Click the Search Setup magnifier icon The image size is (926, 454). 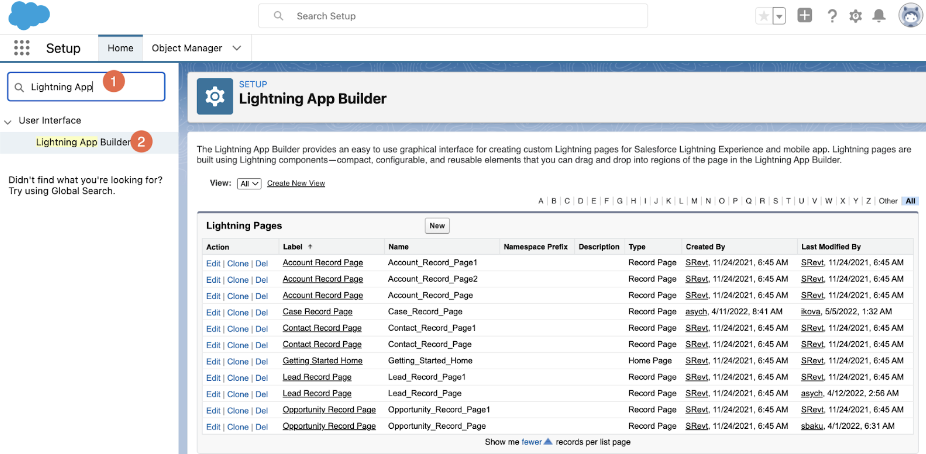point(279,16)
